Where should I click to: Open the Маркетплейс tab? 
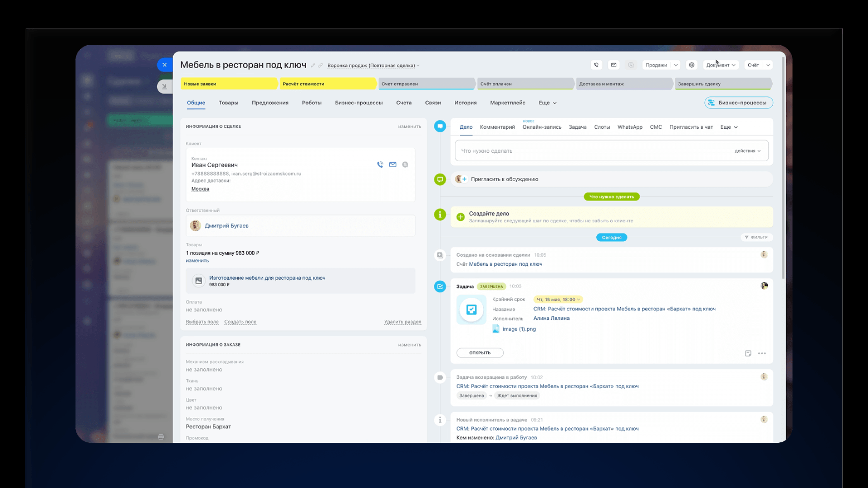click(508, 103)
